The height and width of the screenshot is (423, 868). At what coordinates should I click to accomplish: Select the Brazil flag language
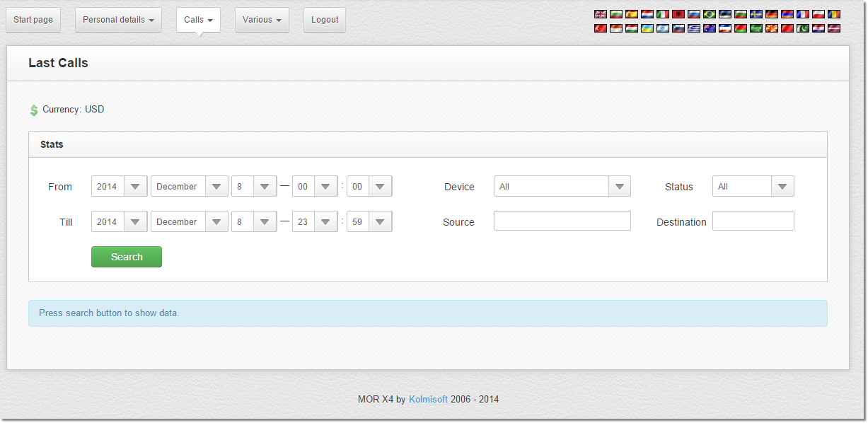pyautogui.click(x=710, y=14)
